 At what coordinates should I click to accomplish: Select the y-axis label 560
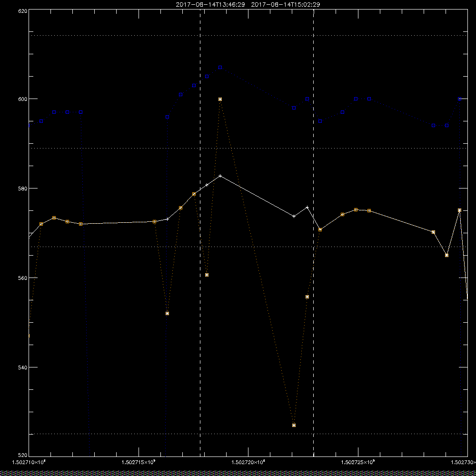(x=23, y=278)
